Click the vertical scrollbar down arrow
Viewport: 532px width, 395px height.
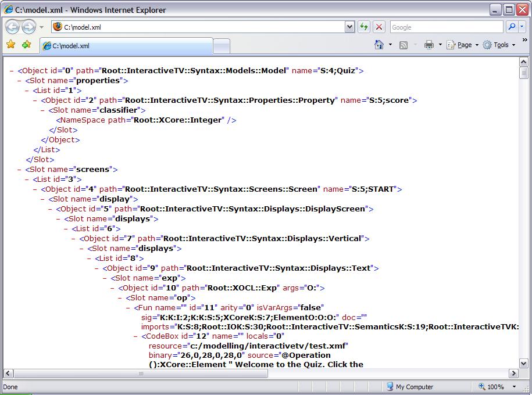(x=523, y=364)
